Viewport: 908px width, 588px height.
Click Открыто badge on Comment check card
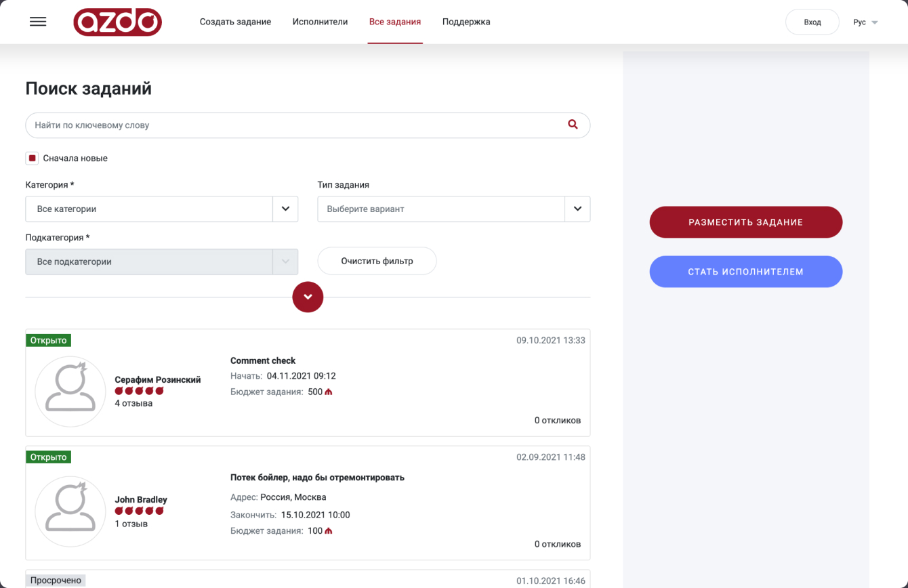pos(48,340)
